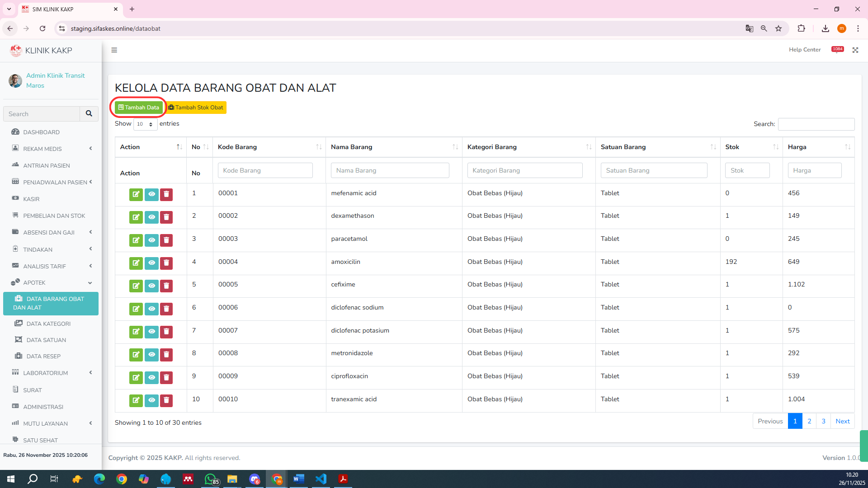
Task: Open Visual Studio Code from the taskbar
Action: click(x=321, y=479)
